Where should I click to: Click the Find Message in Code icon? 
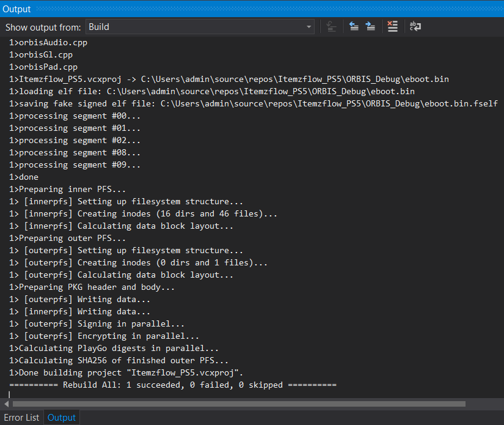(331, 26)
